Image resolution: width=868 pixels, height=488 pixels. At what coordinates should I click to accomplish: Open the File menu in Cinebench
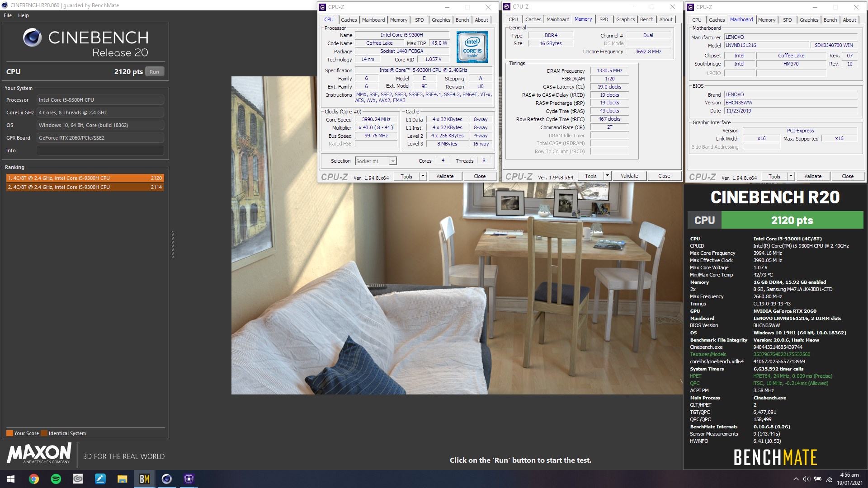tap(8, 15)
